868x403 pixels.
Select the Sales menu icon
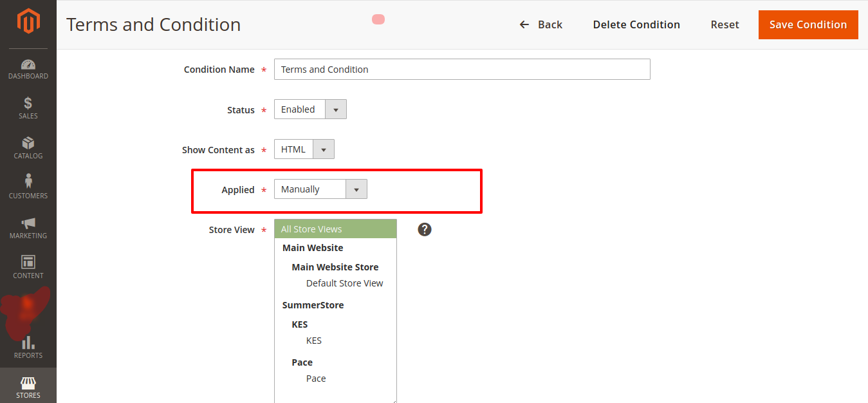pyautogui.click(x=28, y=106)
